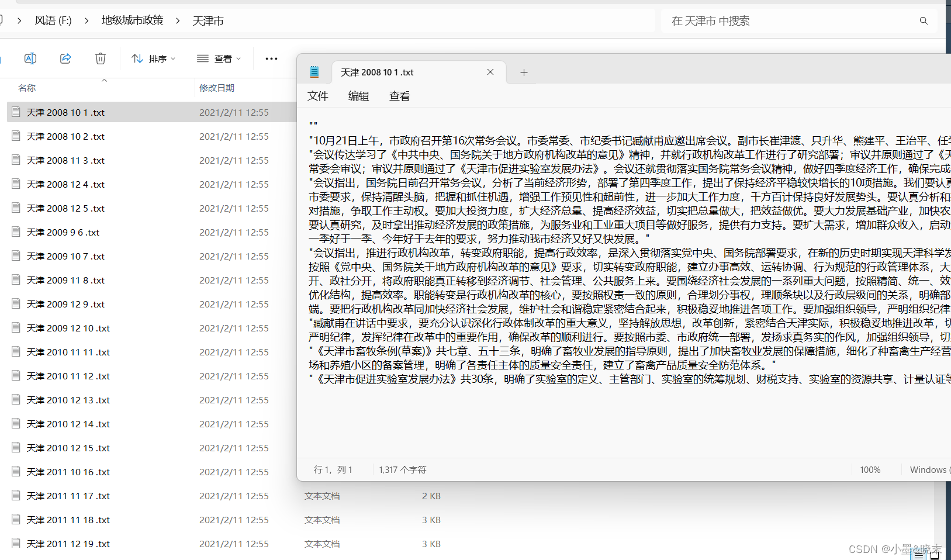
Task: Click file icon of 天津 2009 9 6 .txt
Action: pos(16,231)
